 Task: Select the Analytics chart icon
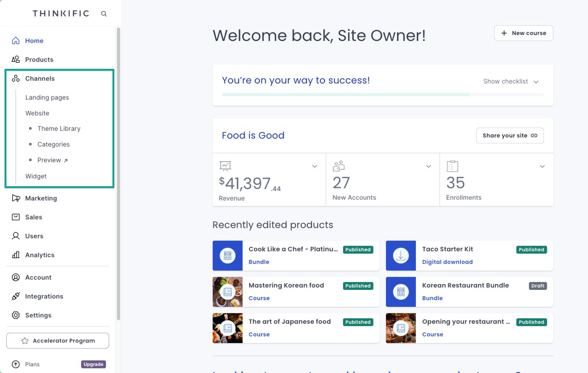pyautogui.click(x=16, y=255)
